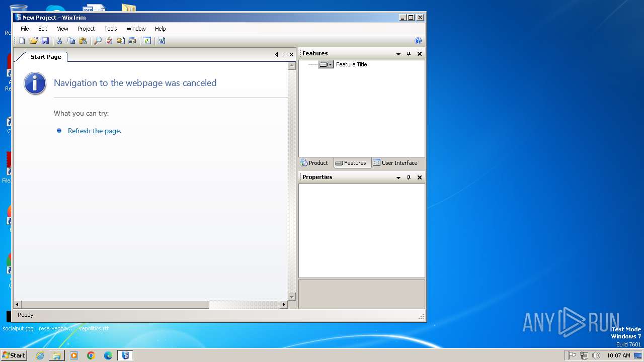Open a project using folder icon

(33, 41)
